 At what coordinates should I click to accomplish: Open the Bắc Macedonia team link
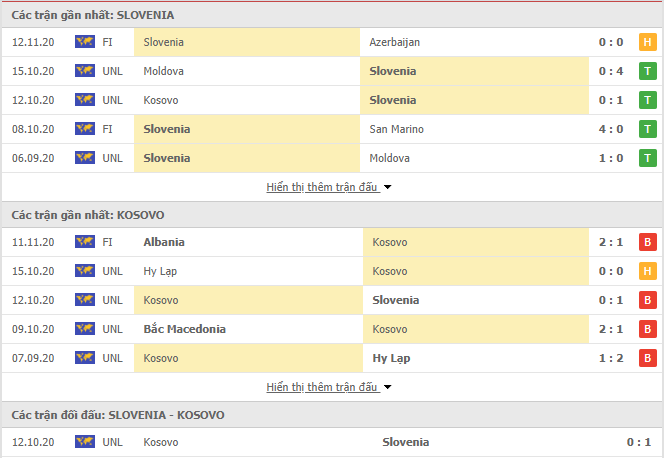click(x=185, y=329)
